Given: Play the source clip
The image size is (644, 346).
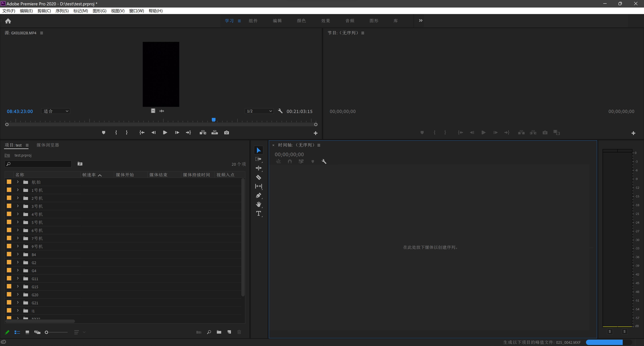Looking at the screenshot, I should [165, 133].
